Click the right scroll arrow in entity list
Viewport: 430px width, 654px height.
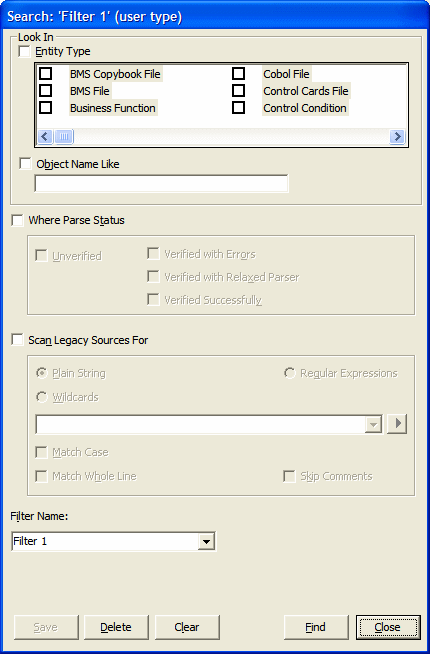[397, 136]
